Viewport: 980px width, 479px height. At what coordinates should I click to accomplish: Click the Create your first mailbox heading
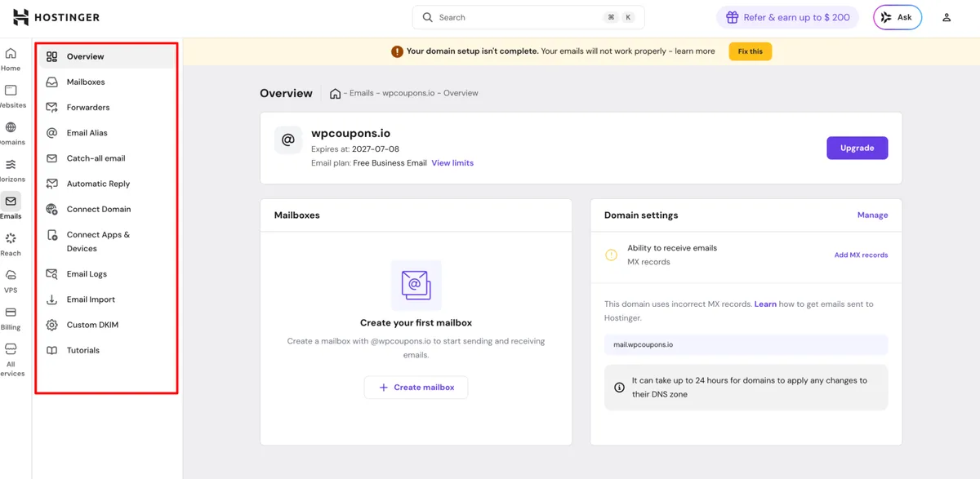pos(416,322)
